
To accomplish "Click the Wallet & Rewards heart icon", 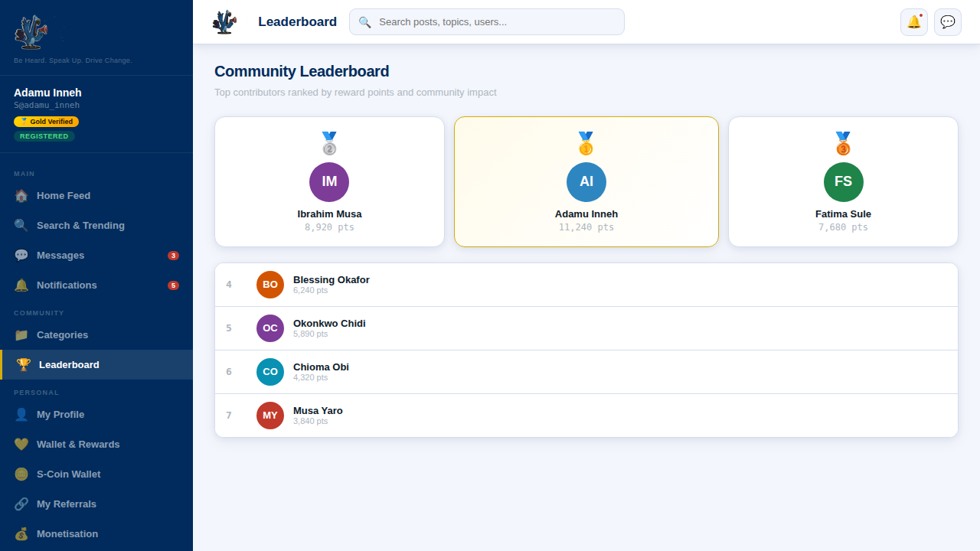I will (x=21, y=445).
